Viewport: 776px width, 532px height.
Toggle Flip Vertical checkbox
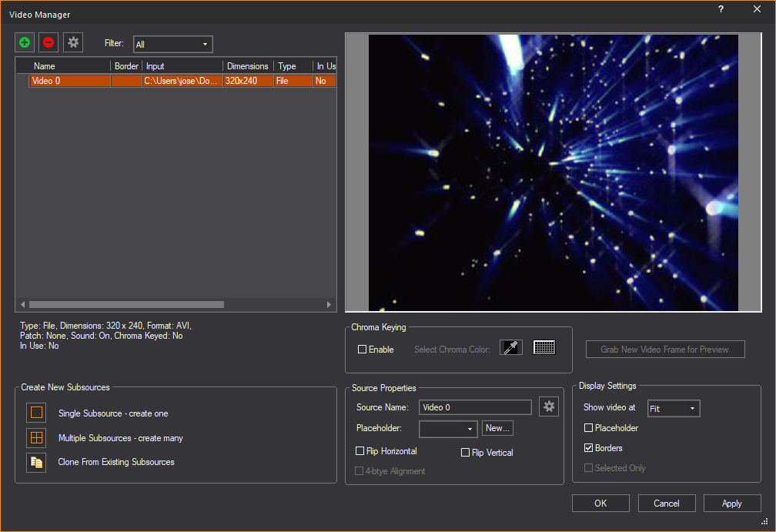(465, 453)
